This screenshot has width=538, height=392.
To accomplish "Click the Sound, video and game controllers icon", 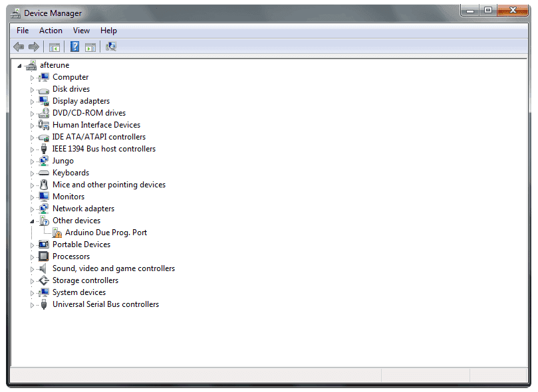I will click(x=44, y=268).
